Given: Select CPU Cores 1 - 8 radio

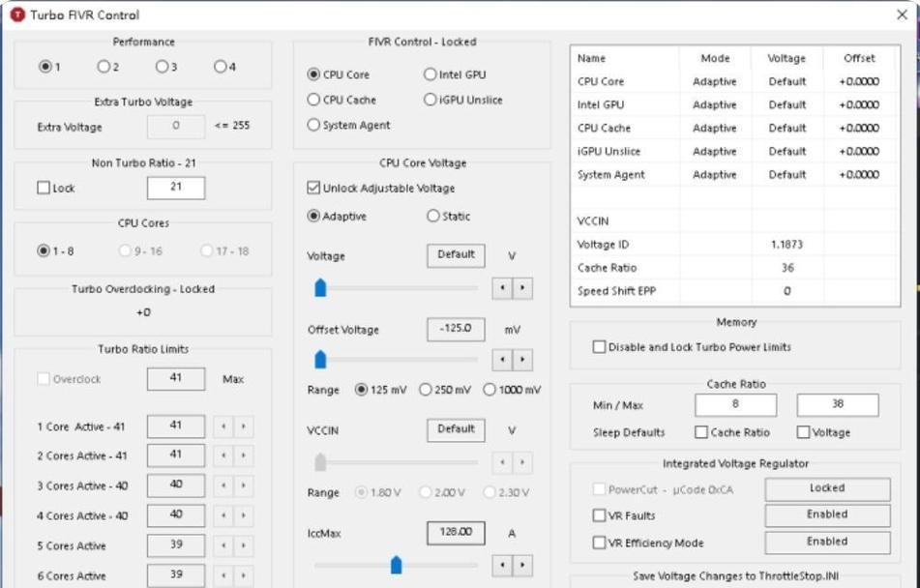Looking at the screenshot, I should (x=44, y=251).
